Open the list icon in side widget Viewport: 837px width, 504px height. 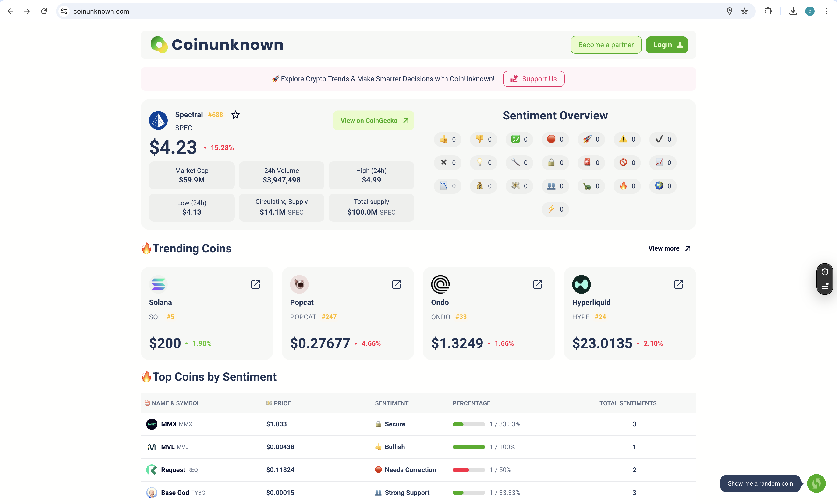pos(825,286)
